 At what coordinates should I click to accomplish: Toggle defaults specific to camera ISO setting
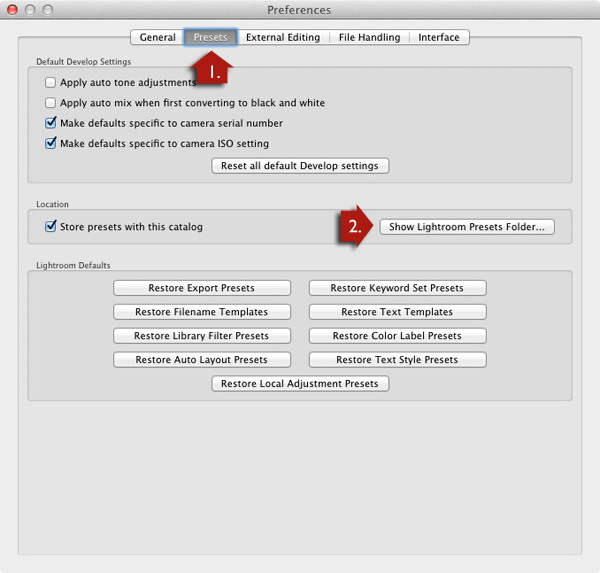[x=51, y=143]
